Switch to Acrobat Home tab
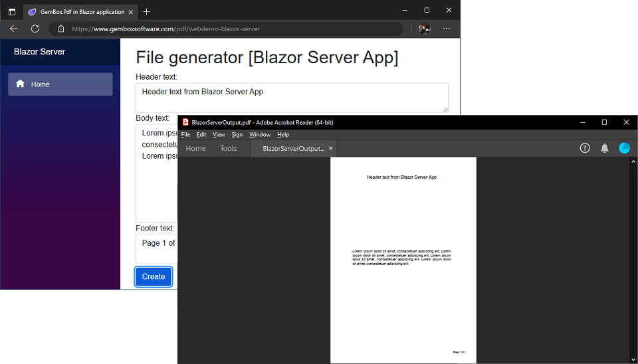This screenshot has width=638, height=364. click(195, 148)
